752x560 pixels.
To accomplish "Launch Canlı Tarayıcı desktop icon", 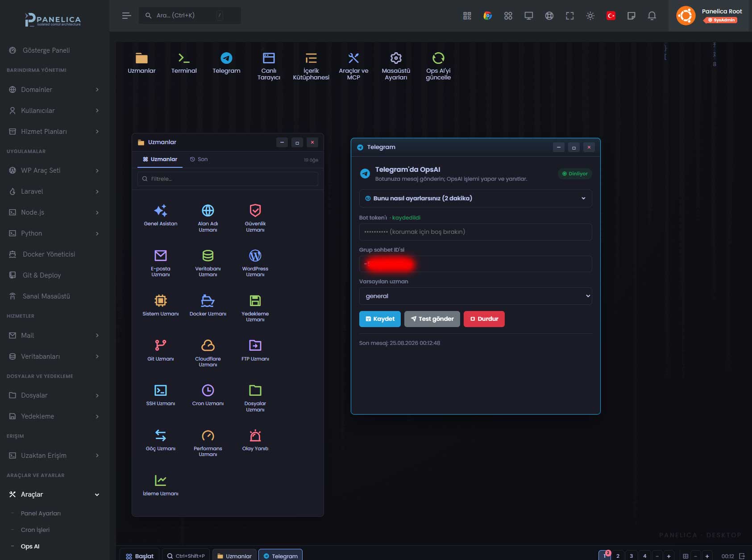I will tap(269, 66).
